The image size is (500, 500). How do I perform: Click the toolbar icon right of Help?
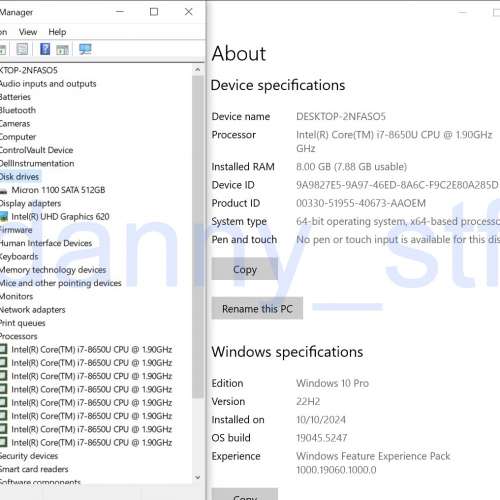point(62,50)
